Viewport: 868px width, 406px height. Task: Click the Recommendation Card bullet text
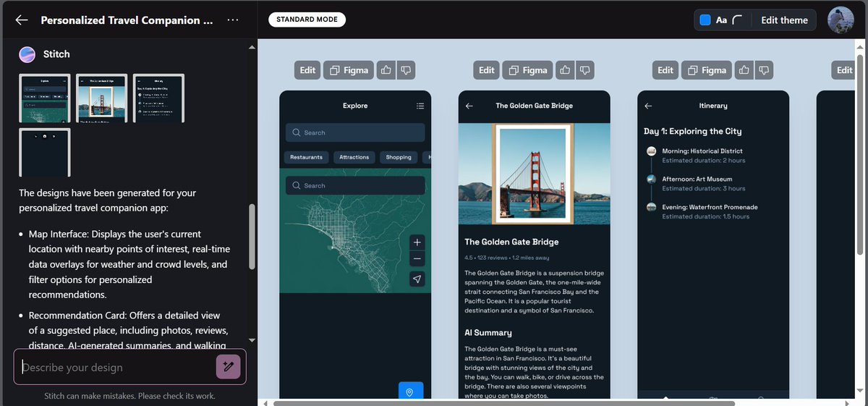pyautogui.click(x=128, y=331)
